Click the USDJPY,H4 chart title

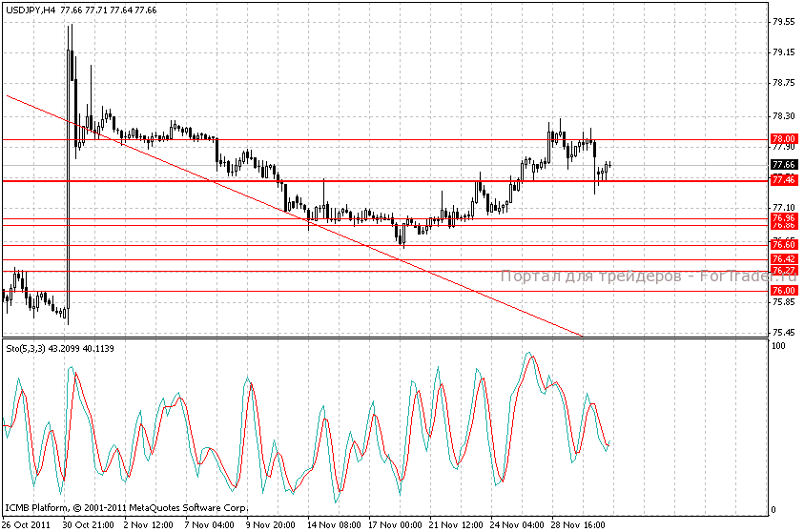[28, 9]
